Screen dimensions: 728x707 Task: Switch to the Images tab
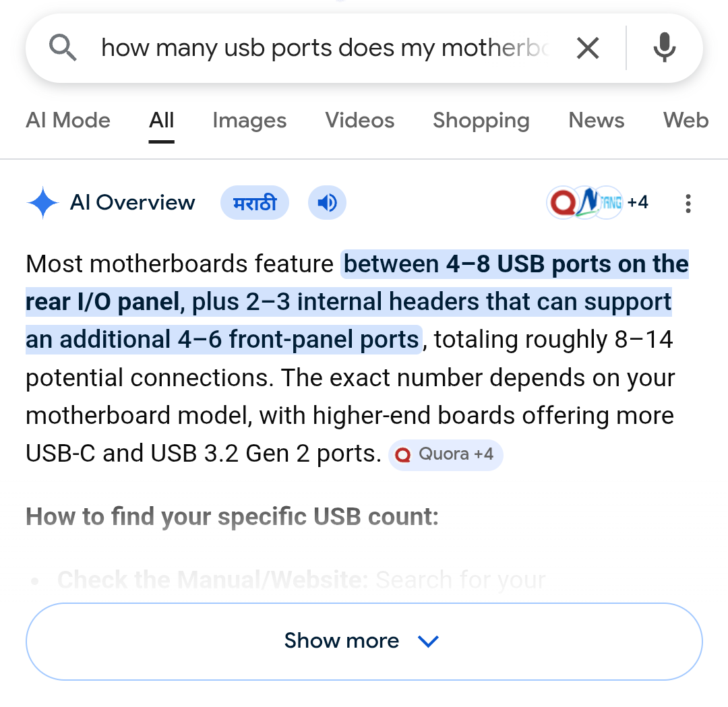(249, 121)
